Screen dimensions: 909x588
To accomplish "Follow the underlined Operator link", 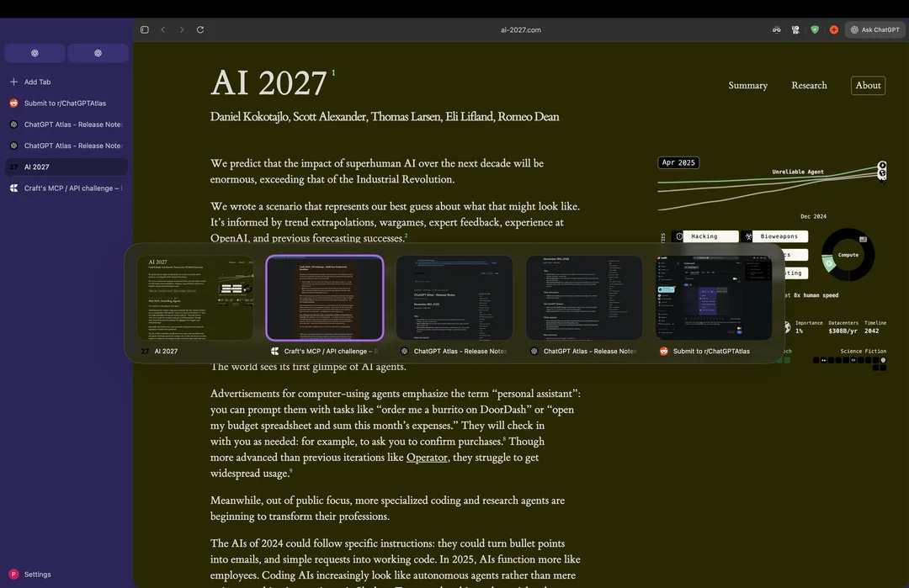I will [x=427, y=457].
